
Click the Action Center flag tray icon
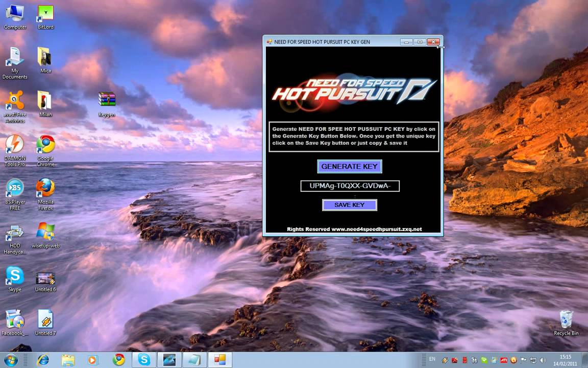tap(523, 360)
